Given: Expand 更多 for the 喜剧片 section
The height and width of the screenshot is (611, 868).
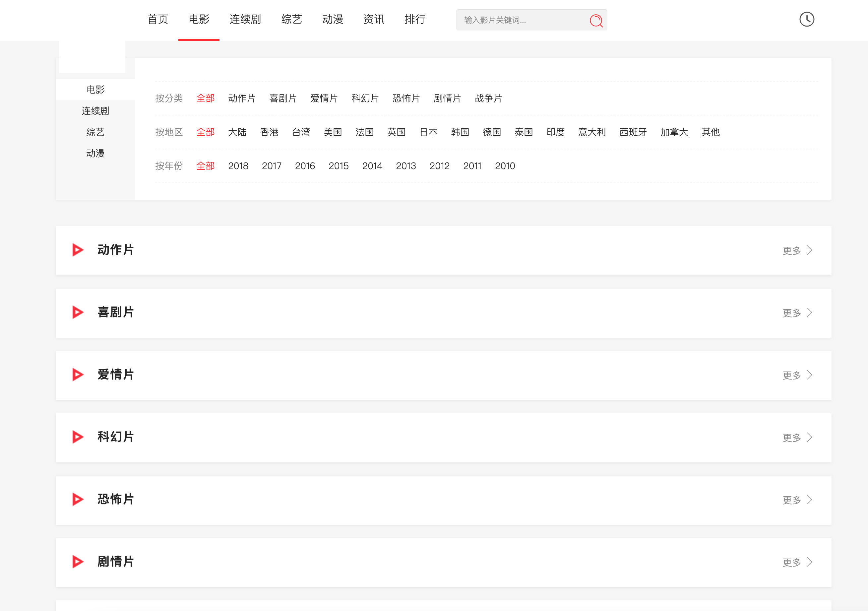Looking at the screenshot, I should [x=797, y=313].
